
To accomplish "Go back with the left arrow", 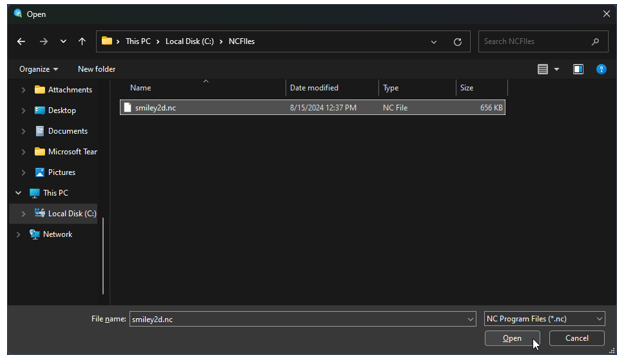I will click(21, 41).
